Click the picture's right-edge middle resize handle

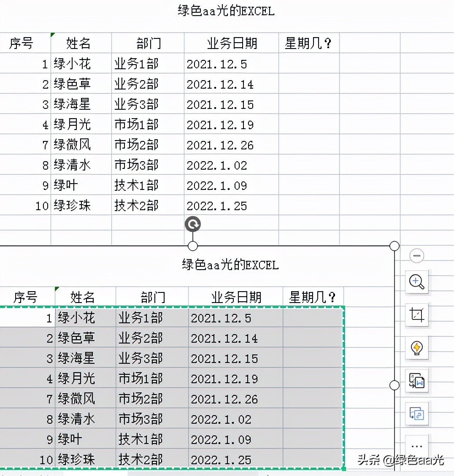tap(394, 385)
